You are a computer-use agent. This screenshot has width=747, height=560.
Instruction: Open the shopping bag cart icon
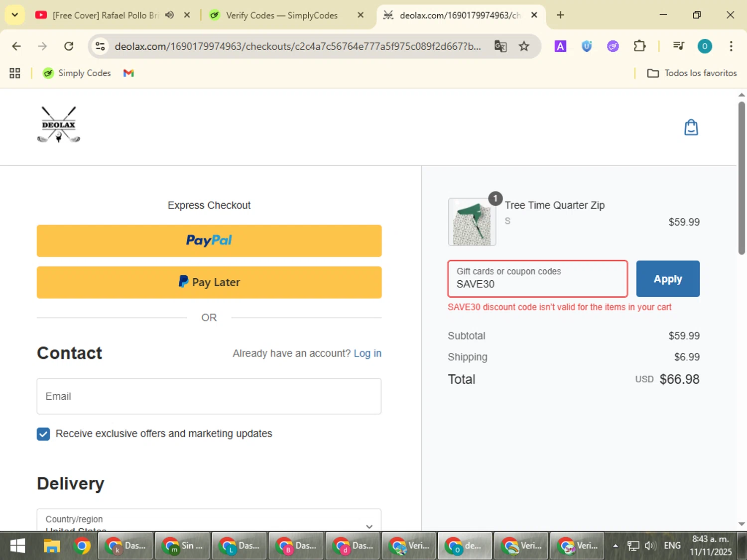point(691,127)
